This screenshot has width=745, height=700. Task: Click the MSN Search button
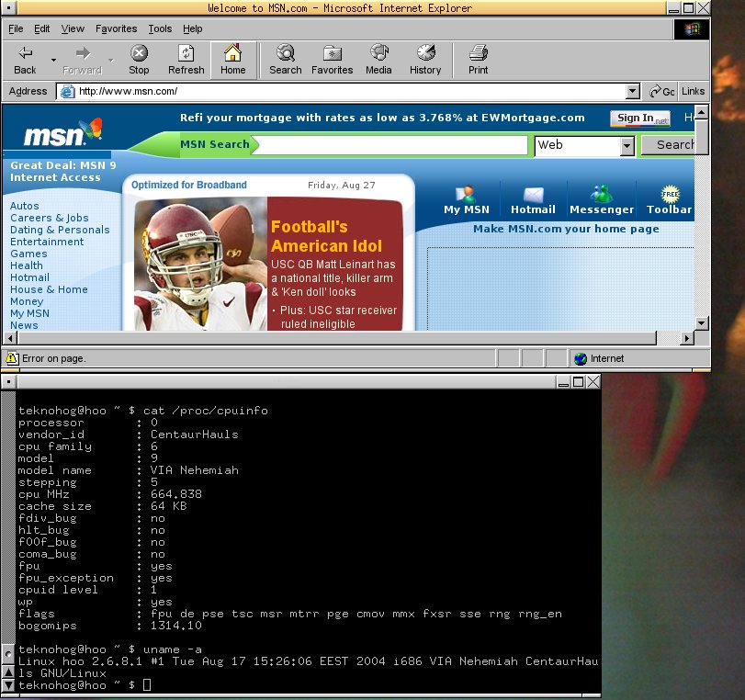[x=669, y=145]
